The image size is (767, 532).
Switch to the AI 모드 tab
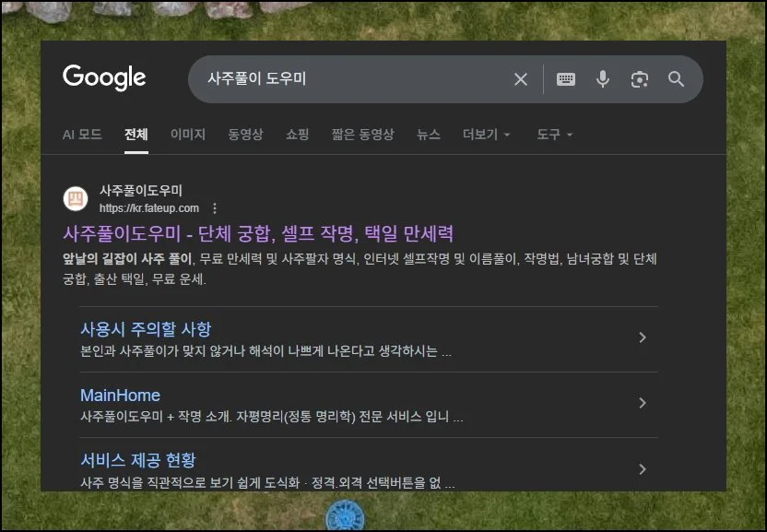[82, 135]
